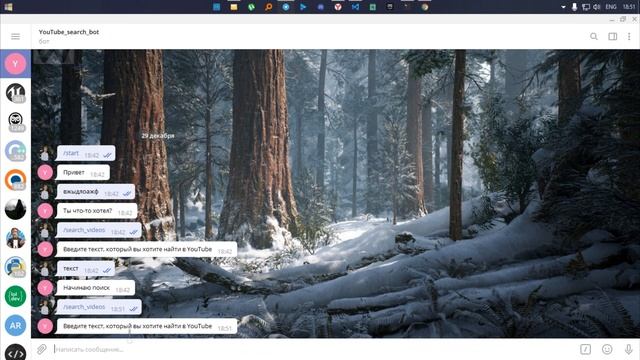The height and width of the screenshot is (360, 640).
Task: Open the Unreal Engine logo chat
Action: click(16, 93)
